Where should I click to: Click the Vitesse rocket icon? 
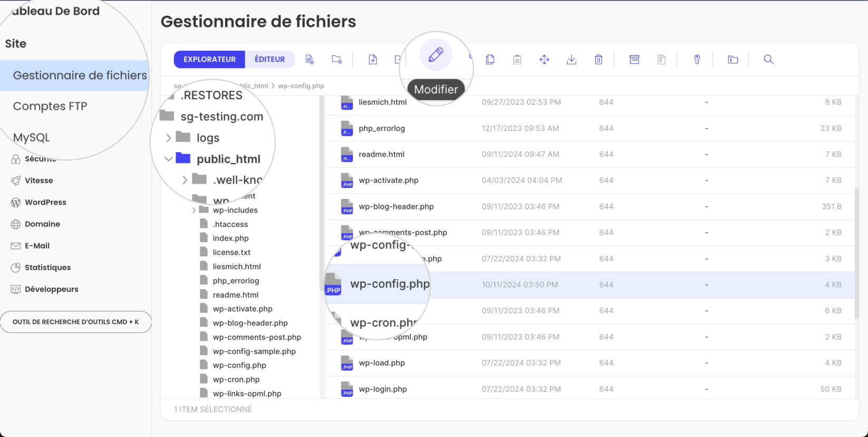(16, 180)
